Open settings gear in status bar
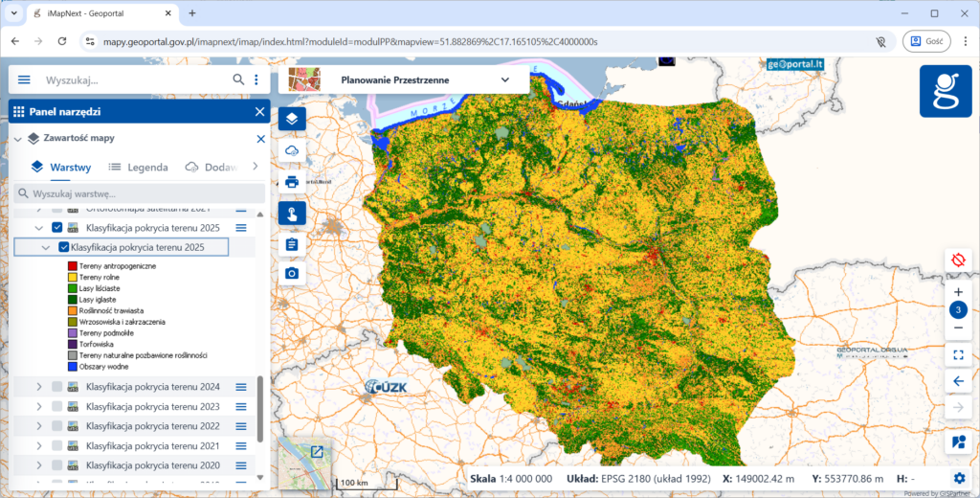 (x=959, y=478)
